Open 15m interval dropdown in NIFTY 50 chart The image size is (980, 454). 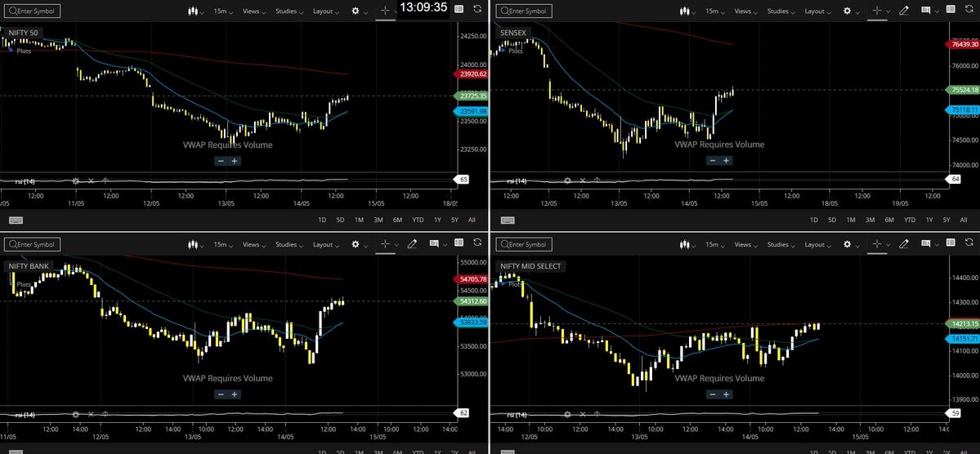click(x=222, y=11)
